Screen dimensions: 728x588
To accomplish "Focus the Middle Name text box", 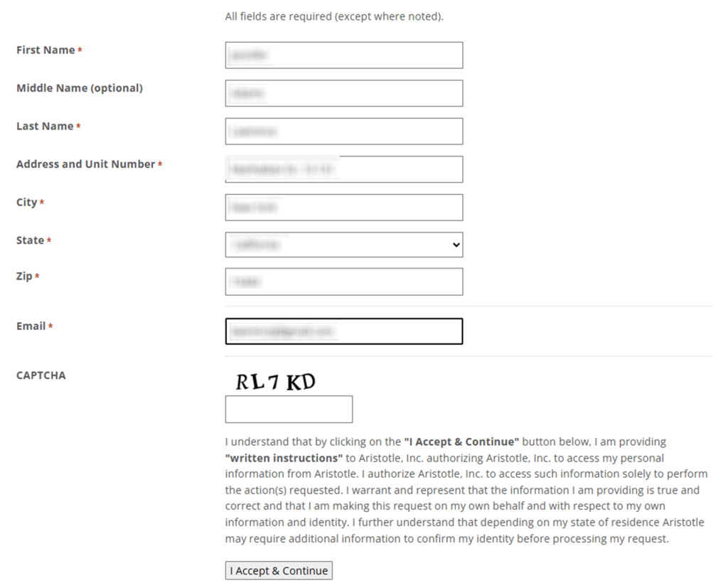I will click(x=343, y=93).
